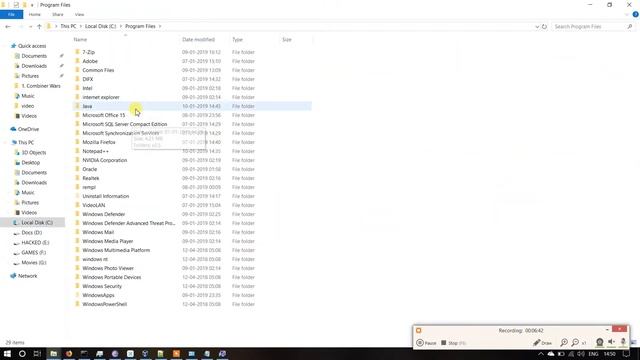Expand chevron after Program Files breadcrumb
The width and height of the screenshot is (640, 360).
[160, 26]
